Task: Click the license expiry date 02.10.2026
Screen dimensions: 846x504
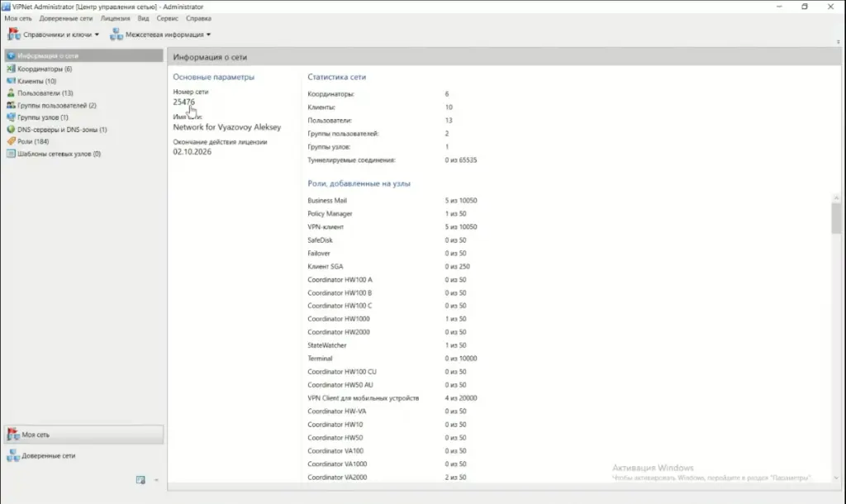Action: (192, 152)
